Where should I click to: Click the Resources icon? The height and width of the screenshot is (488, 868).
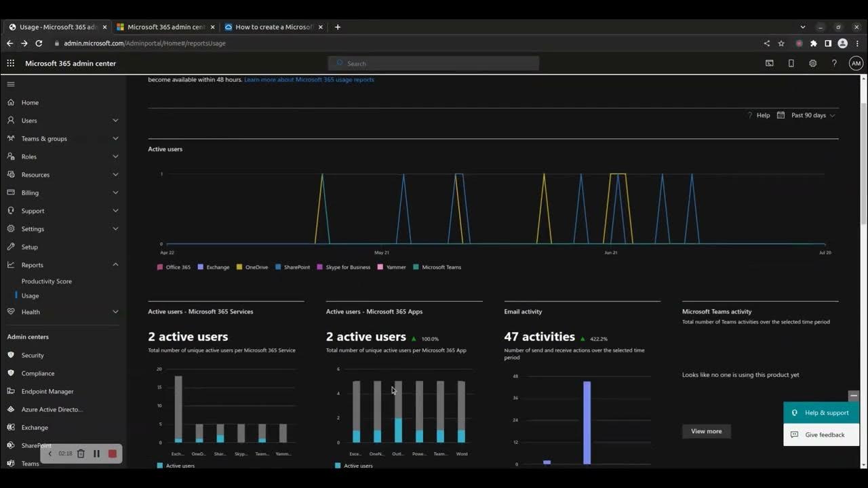(11, 174)
